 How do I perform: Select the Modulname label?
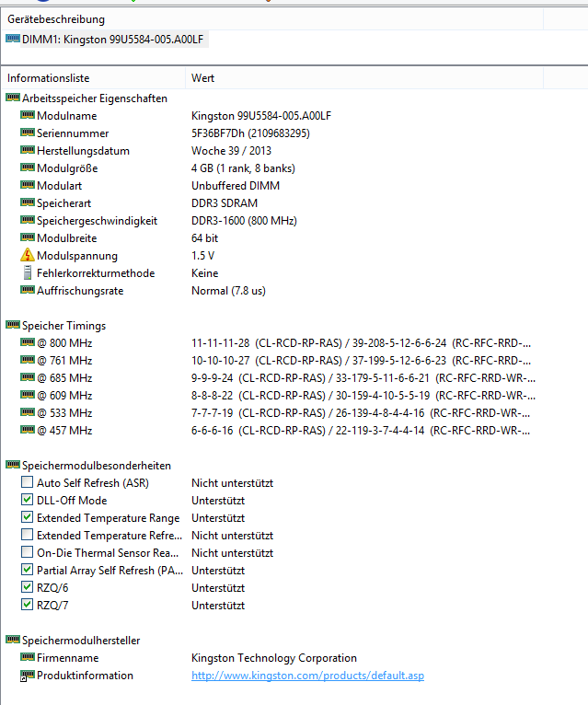coord(66,116)
